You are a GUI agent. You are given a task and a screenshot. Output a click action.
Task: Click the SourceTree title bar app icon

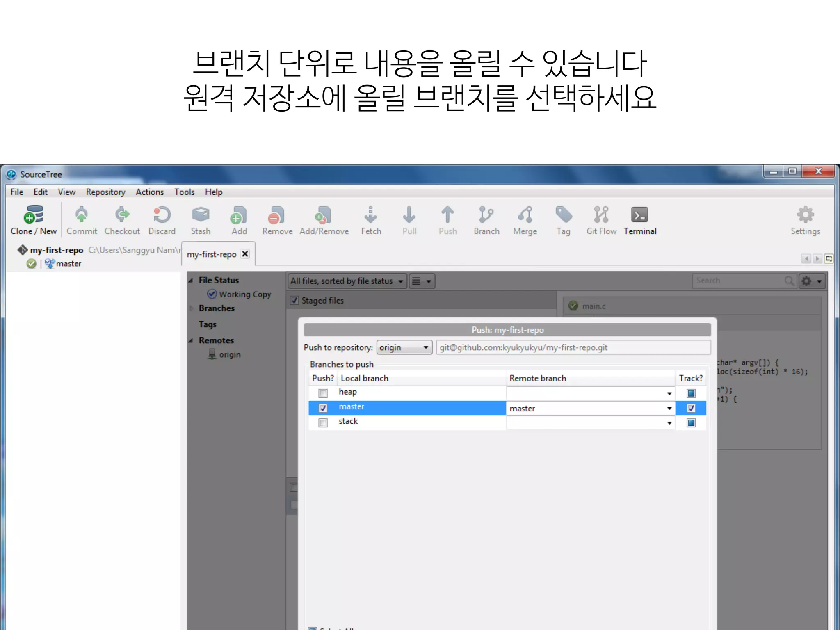(11, 174)
